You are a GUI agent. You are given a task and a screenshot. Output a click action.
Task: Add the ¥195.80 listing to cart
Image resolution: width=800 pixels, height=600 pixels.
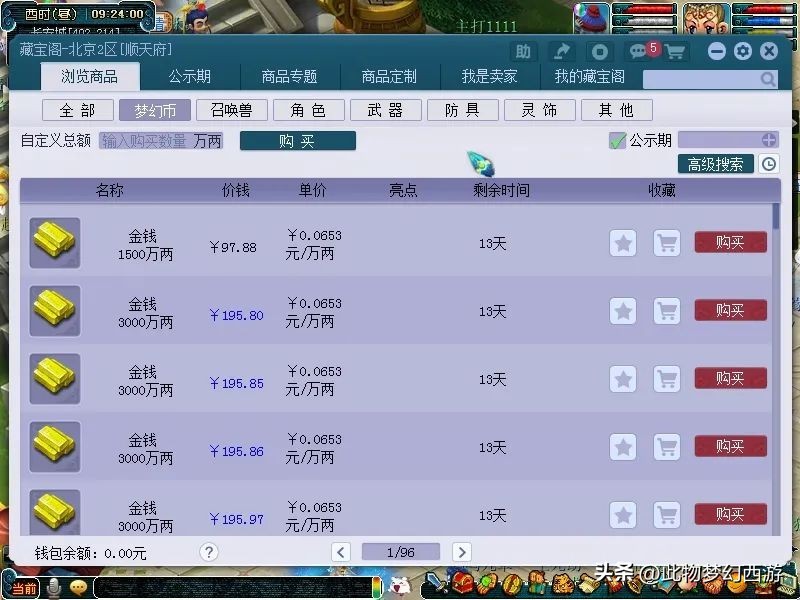coord(666,311)
